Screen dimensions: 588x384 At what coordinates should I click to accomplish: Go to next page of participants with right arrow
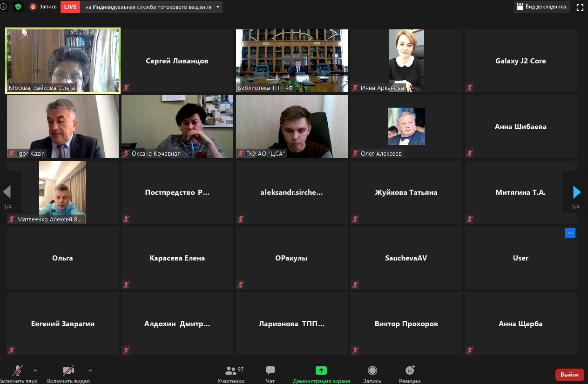click(x=577, y=192)
